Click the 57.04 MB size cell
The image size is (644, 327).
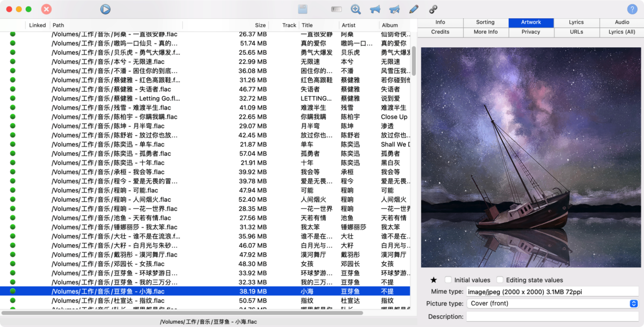pos(252,154)
